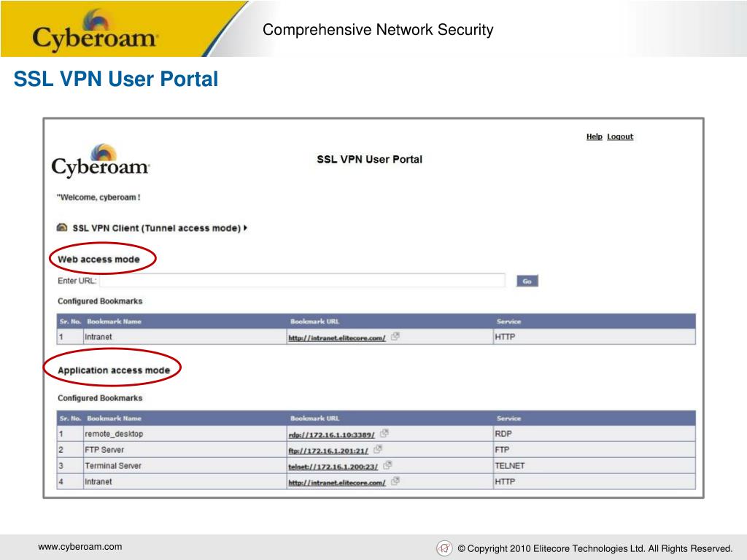Click the Elitecore logo icon in footer
This screenshot has height=560, width=747.
pos(444,548)
